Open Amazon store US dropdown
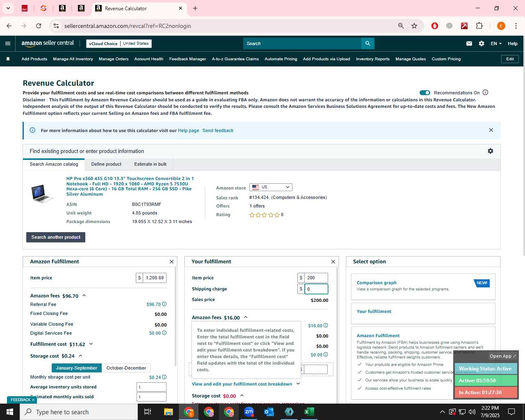 tap(271, 187)
